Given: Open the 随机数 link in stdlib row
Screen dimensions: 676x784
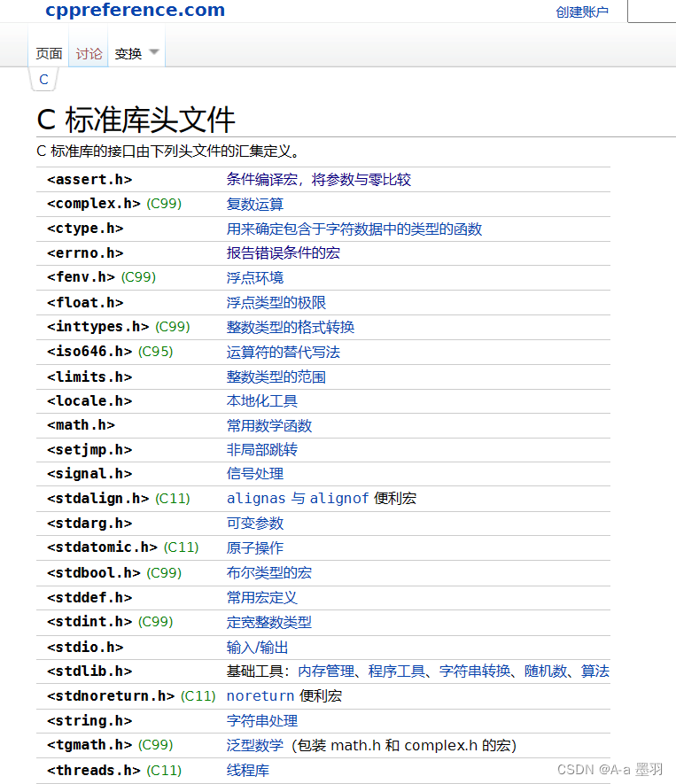Looking at the screenshot, I should pyautogui.click(x=546, y=671).
